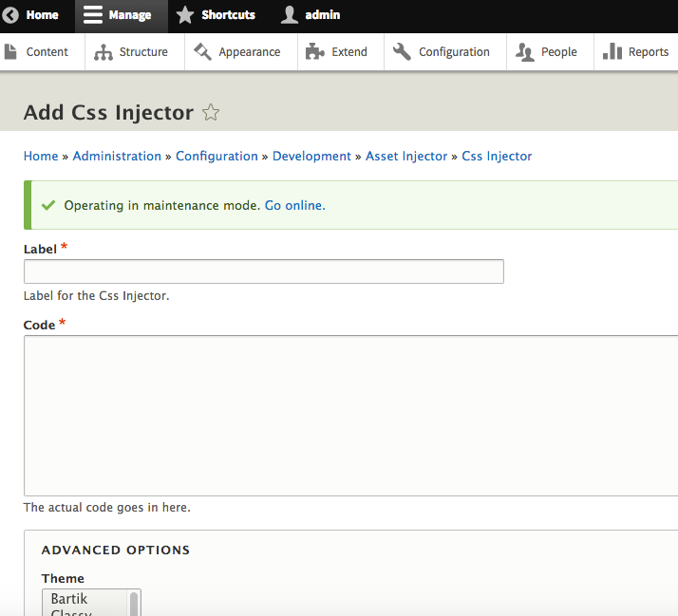678x616 pixels.
Task: Follow the Css Injector breadcrumb link
Action: point(497,156)
